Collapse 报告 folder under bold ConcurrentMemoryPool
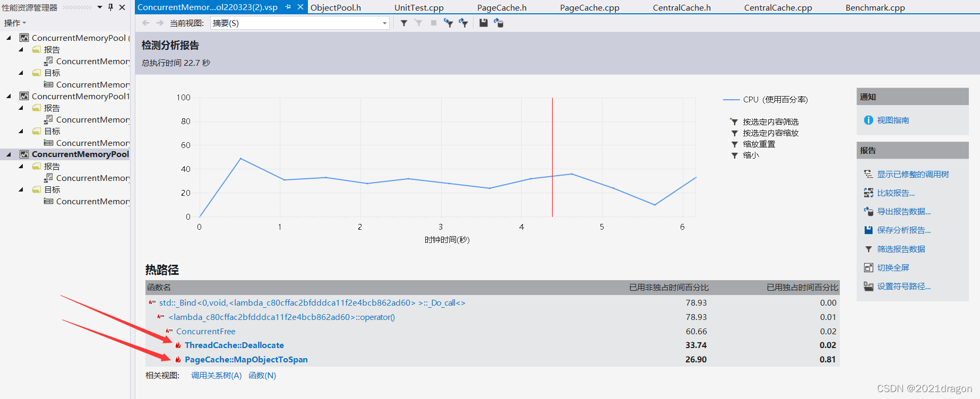The image size is (980, 399). click(21, 166)
